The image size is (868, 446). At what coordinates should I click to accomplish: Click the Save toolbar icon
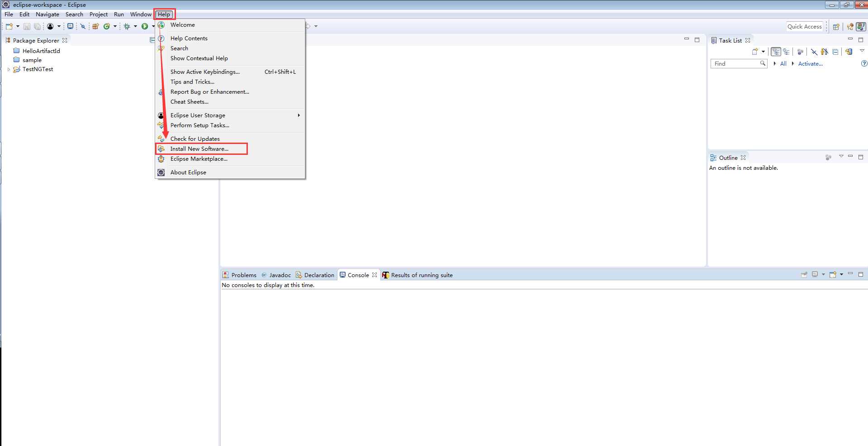[27, 26]
